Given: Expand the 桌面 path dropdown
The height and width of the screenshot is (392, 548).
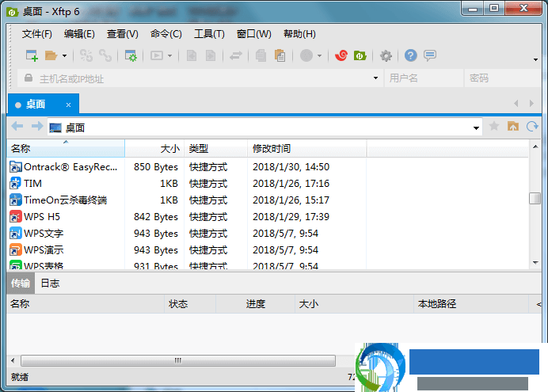Looking at the screenshot, I should pyautogui.click(x=476, y=127).
